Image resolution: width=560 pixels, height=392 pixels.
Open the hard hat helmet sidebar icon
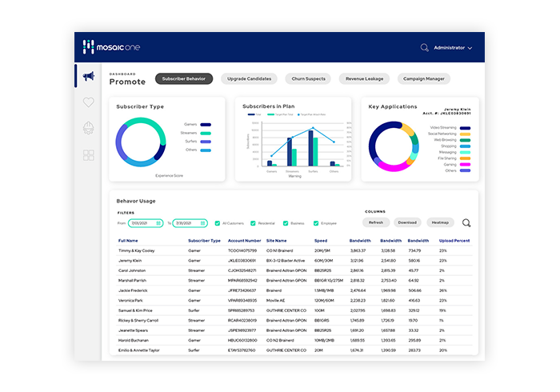pyautogui.click(x=88, y=128)
